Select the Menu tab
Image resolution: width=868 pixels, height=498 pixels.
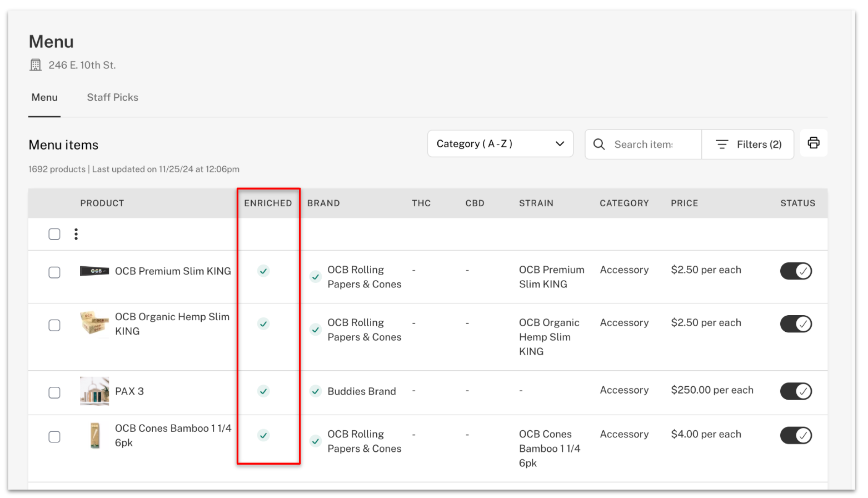point(44,97)
